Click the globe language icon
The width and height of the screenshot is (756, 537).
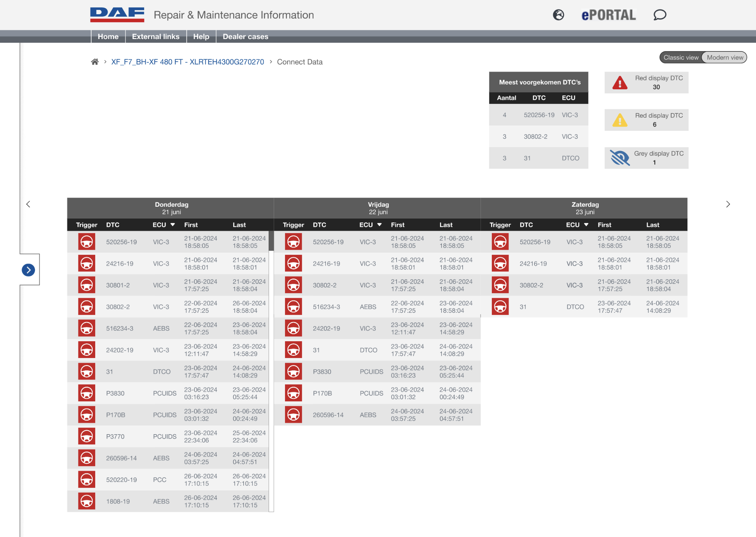click(x=558, y=15)
